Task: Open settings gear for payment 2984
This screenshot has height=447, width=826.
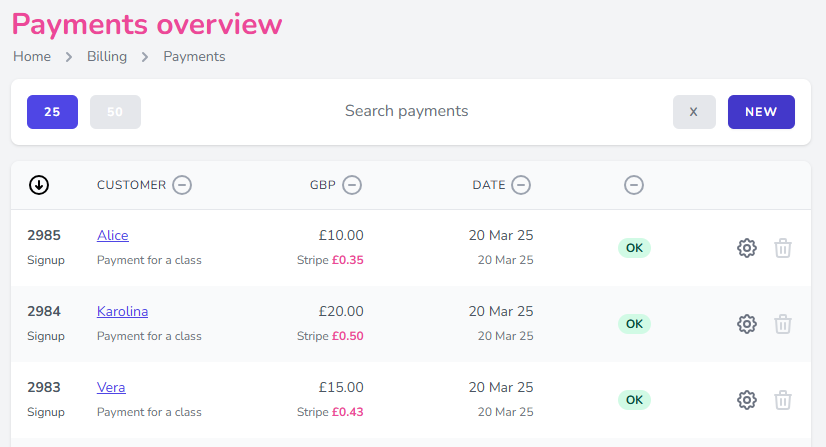Action: tap(746, 324)
